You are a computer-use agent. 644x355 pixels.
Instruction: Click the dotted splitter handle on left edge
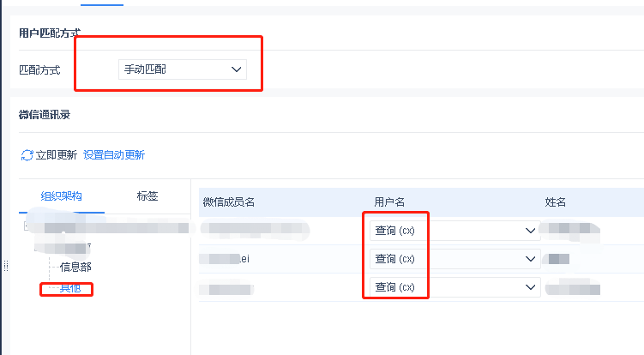pos(6,266)
